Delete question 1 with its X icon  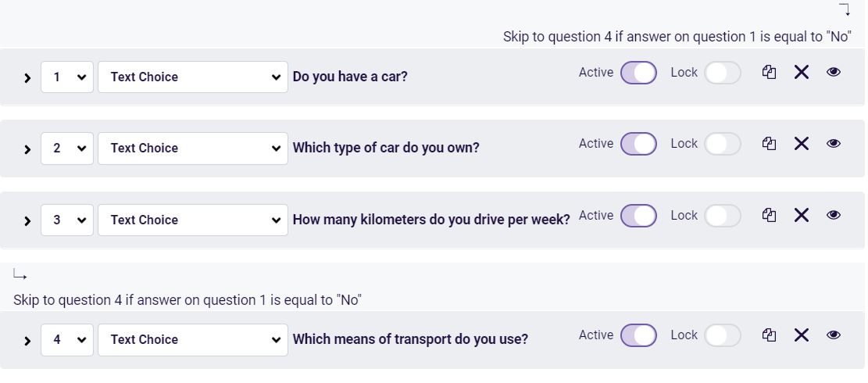(x=802, y=72)
